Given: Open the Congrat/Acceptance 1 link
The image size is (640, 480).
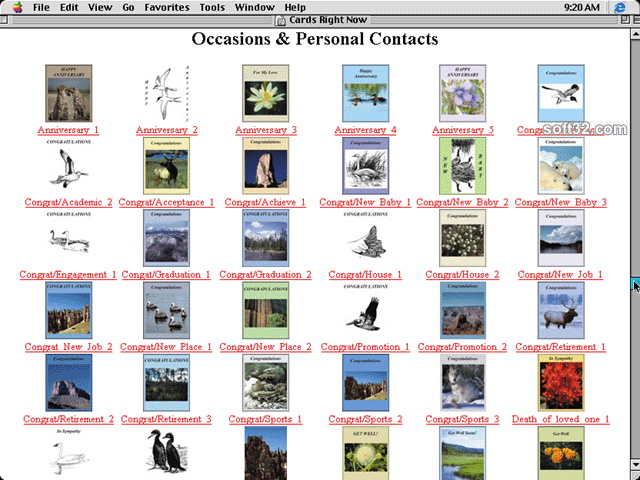Looking at the screenshot, I should 167,202.
